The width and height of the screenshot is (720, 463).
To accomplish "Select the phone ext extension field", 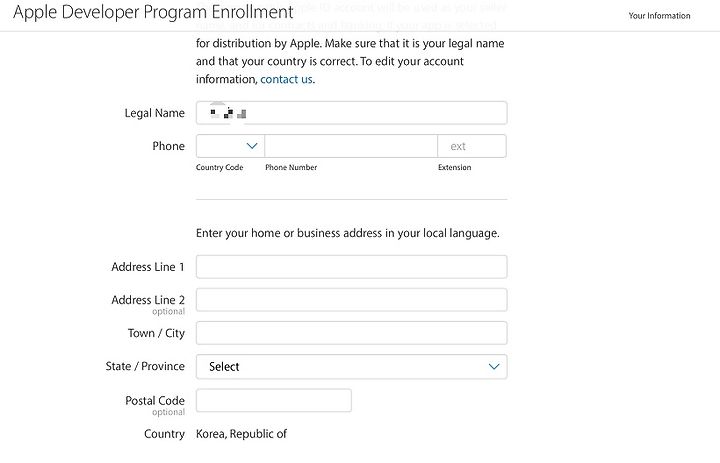I will (472, 146).
